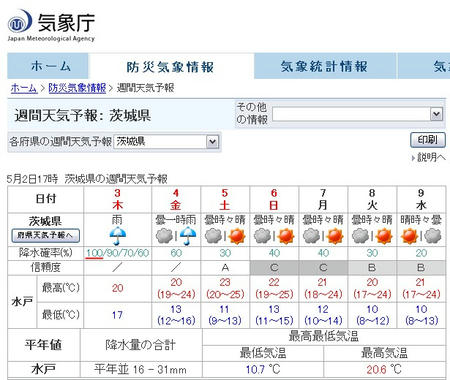The width and height of the screenshot is (450, 380).
Task: Click the sun icon under Sunday 6
Action: pyautogui.click(x=286, y=236)
